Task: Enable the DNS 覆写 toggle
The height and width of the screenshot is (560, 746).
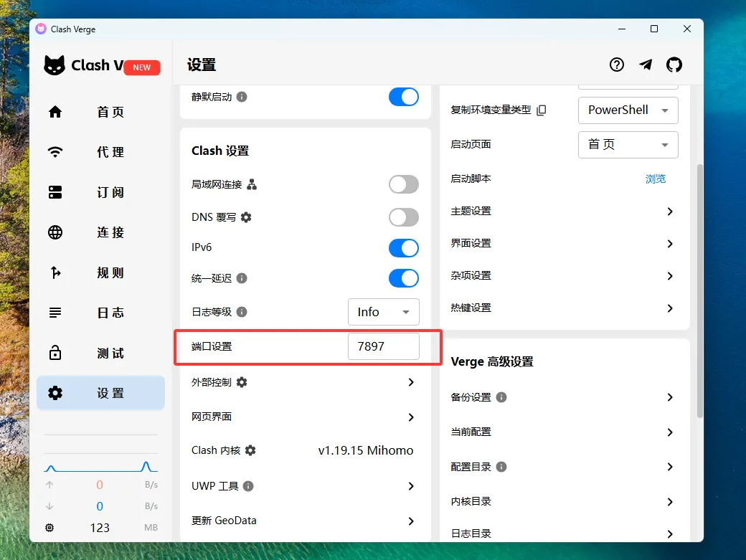Action: [x=403, y=217]
